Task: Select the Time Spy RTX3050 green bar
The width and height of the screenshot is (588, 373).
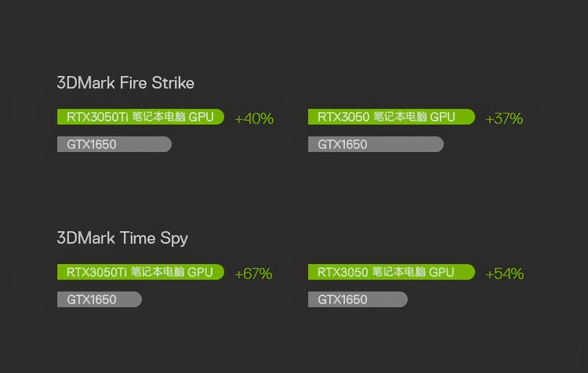Action: click(391, 272)
